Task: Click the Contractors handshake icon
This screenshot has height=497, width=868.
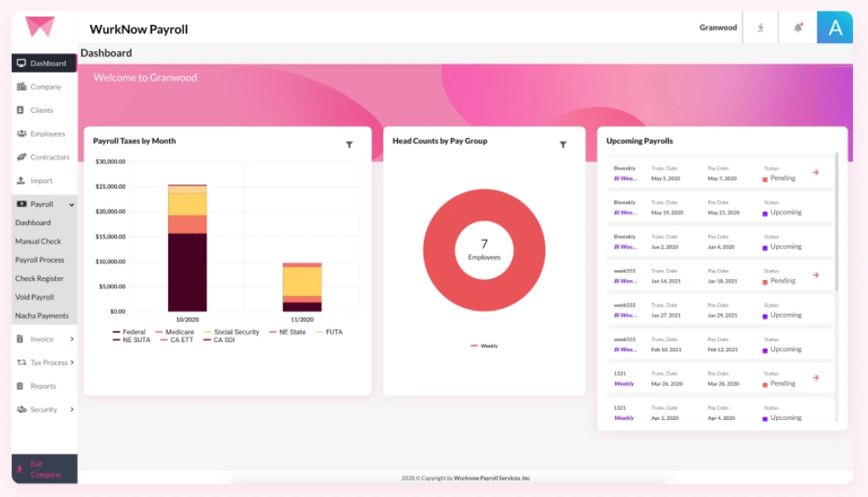Action: point(22,157)
